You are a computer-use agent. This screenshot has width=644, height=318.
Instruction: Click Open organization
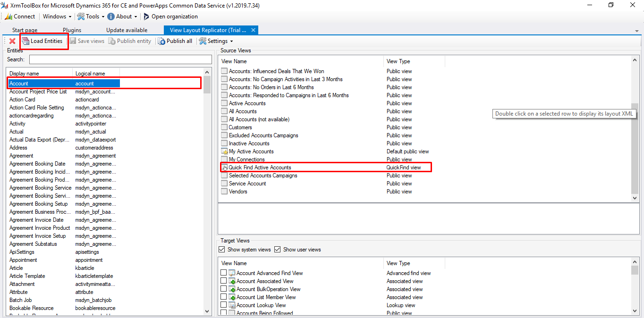pos(170,17)
